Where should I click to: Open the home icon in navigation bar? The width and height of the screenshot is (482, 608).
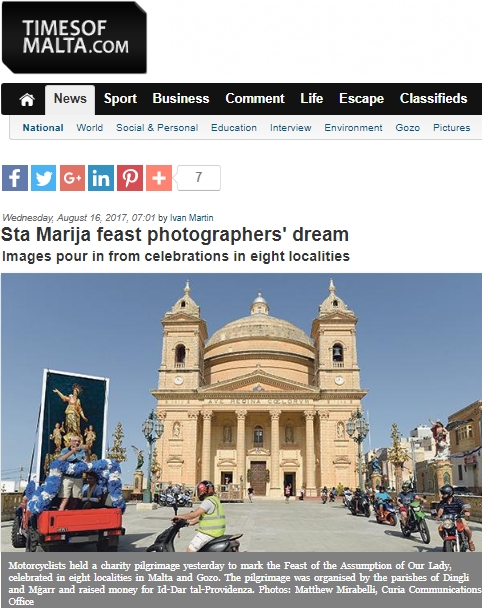click(x=27, y=99)
